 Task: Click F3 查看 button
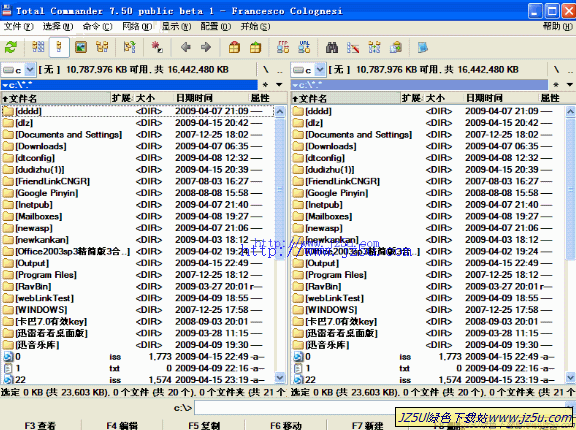pyautogui.click(x=40, y=425)
